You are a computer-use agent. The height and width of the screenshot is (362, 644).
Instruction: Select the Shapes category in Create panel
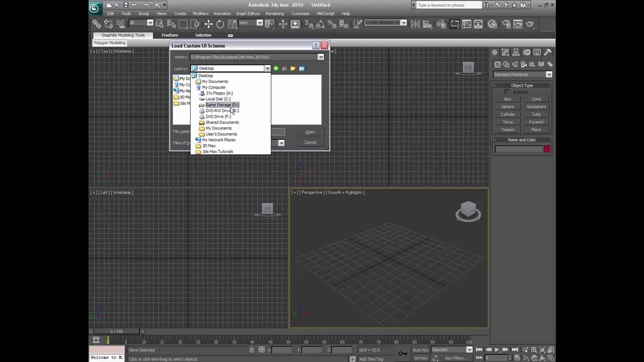click(506, 64)
